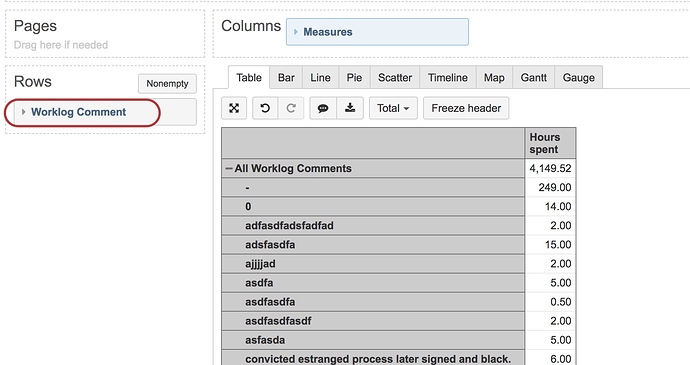Undo the last report change
690x365 pixels.
tap(265, 108)
